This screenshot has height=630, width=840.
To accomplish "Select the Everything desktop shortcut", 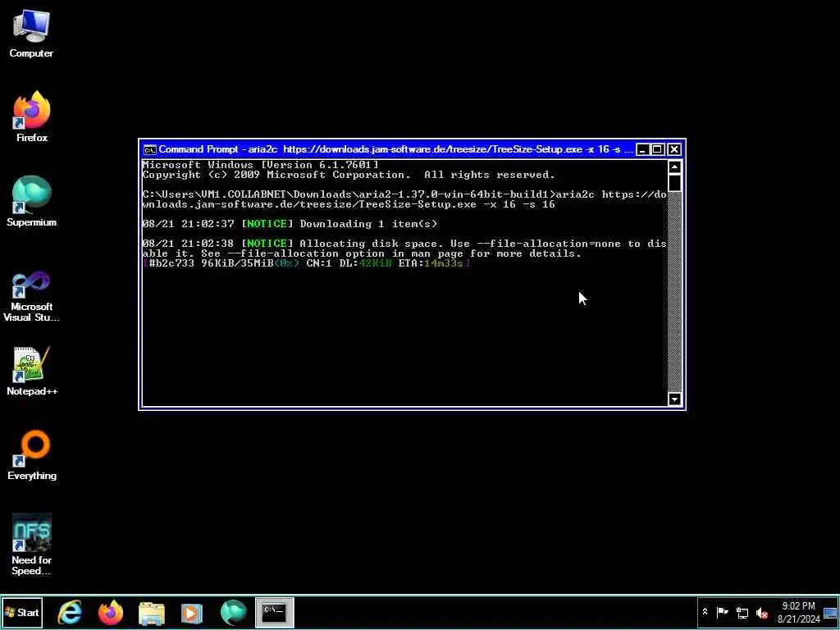I will pyautogui.click(x=32, y=455).
